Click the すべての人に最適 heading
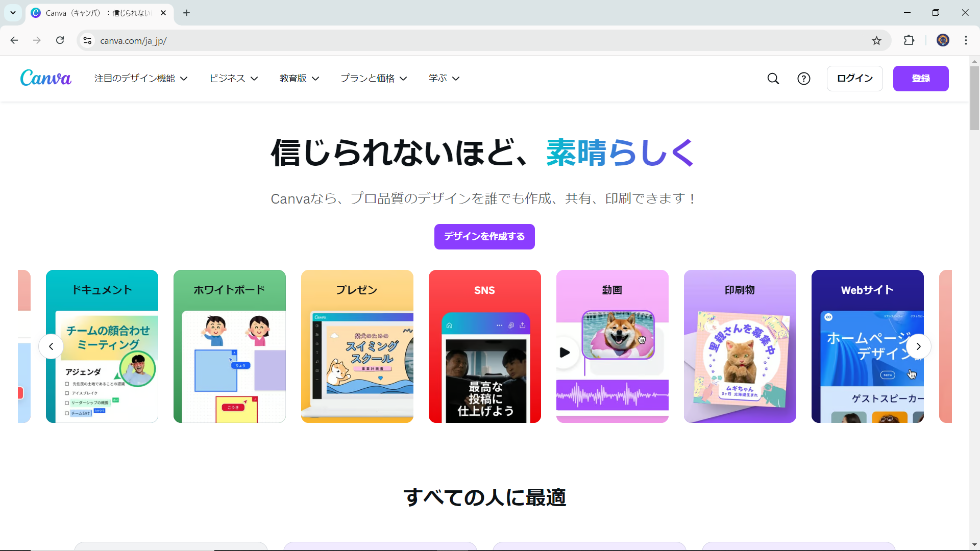Image resolution: width=980 pixels, height=551 pixels. pos(484,497)
